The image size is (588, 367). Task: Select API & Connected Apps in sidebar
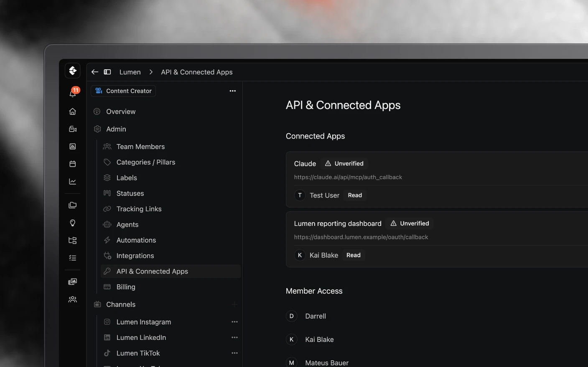click(x=171, y=271)
